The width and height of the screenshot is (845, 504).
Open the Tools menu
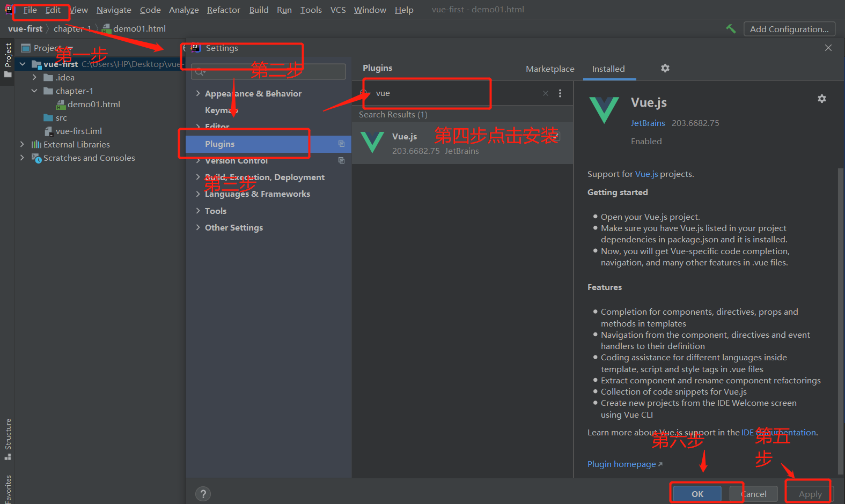click(x=311, y=10)
